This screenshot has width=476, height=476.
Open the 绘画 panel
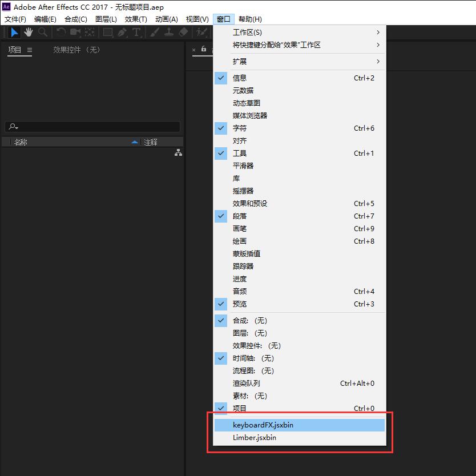click(x=300, y=241)
